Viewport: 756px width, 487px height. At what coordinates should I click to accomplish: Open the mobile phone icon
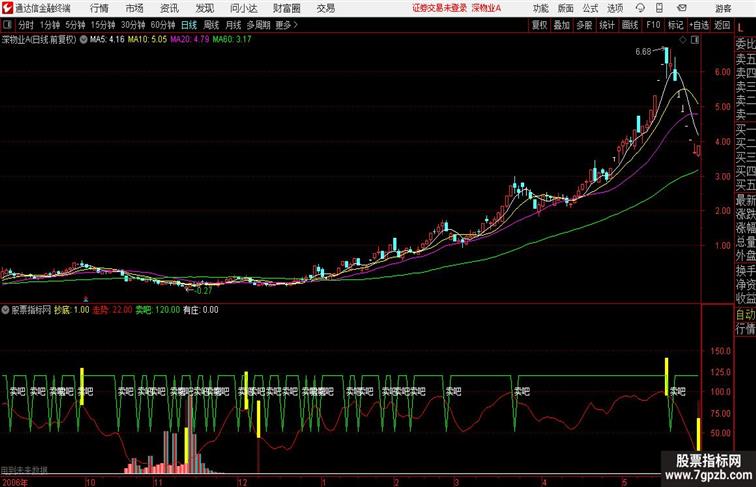659,8
